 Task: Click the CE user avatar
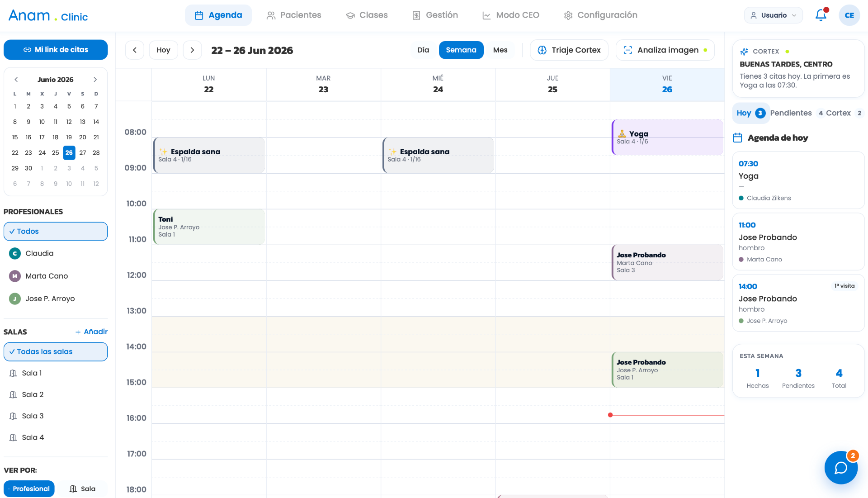coord(849,15)
